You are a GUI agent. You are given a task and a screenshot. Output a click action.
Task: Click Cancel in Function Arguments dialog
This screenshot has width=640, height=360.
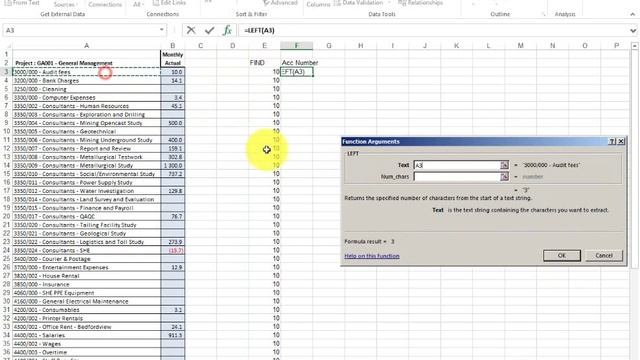[x=604, y=256]
